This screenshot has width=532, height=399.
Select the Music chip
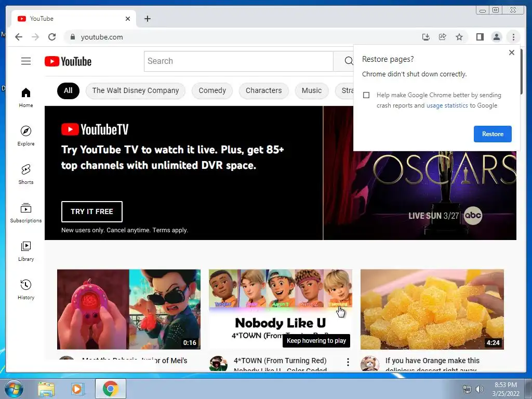coord(312,90)
